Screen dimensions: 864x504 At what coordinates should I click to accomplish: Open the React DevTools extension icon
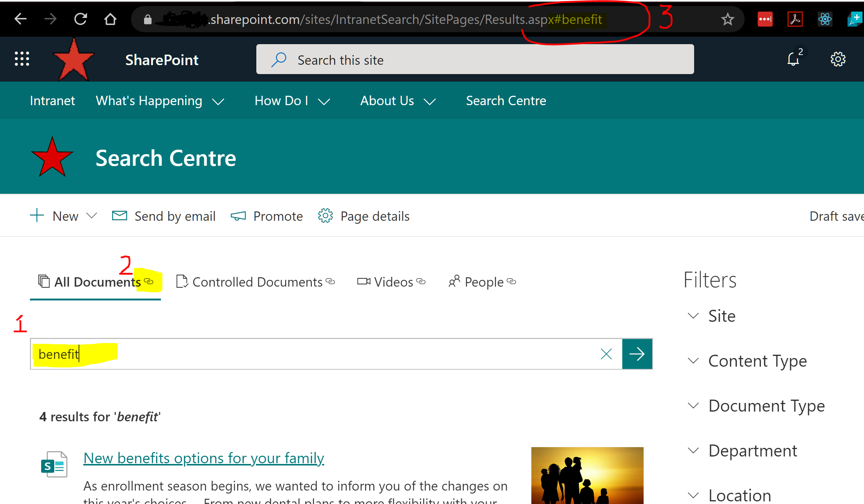point(825,19)
